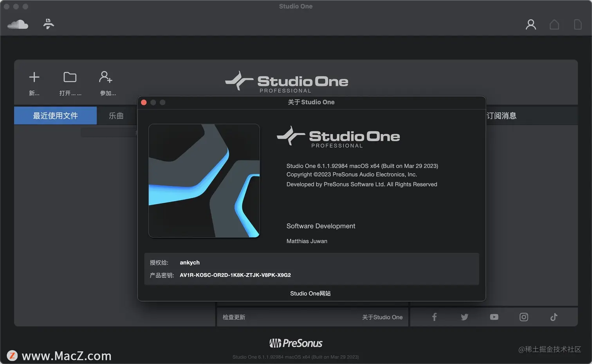
Task: Join a collaboration with the add-person icon
Action: point(106,77)
